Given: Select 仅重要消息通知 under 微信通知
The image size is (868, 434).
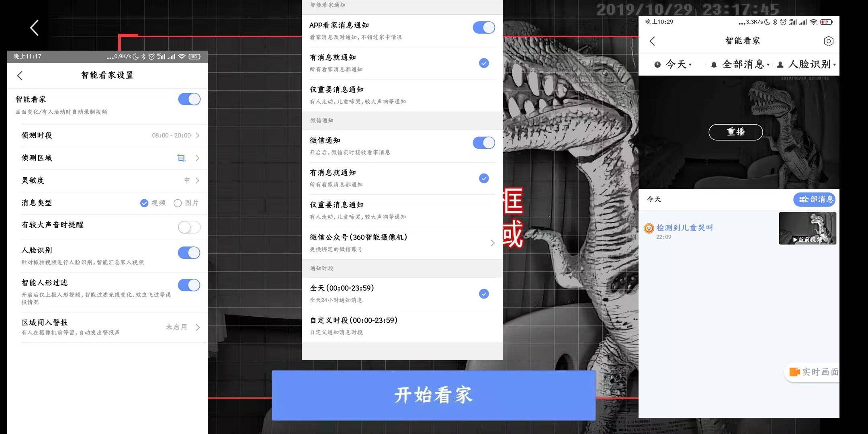Looking at the screenshot, I should [x=402, y=211].
